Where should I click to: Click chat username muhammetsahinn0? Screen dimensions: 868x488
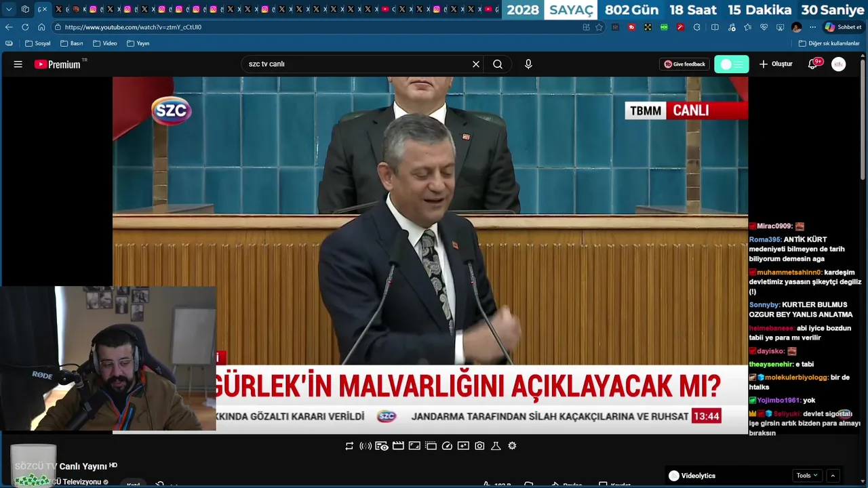[789, 272]
